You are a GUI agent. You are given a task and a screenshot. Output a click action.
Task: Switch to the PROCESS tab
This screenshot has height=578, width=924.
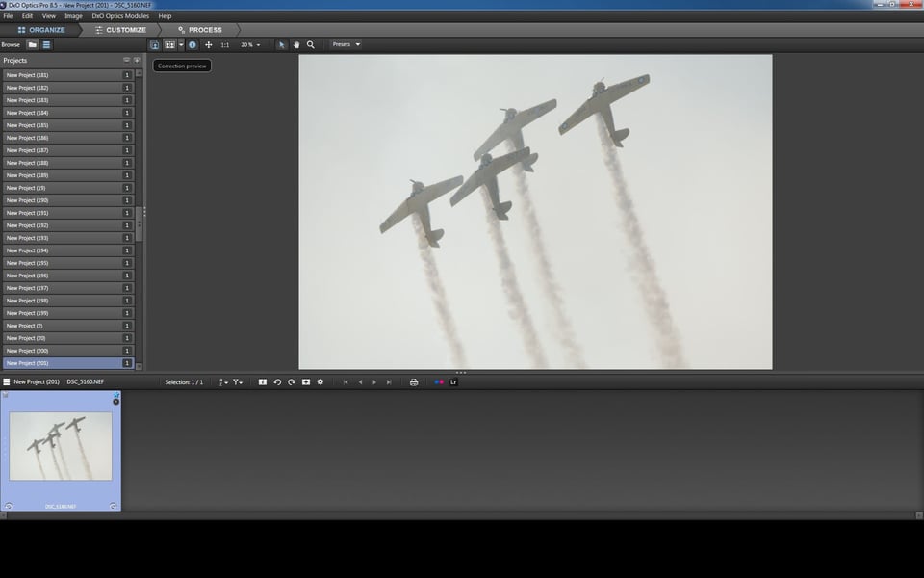pyautogui.click(x=200, y=30)
